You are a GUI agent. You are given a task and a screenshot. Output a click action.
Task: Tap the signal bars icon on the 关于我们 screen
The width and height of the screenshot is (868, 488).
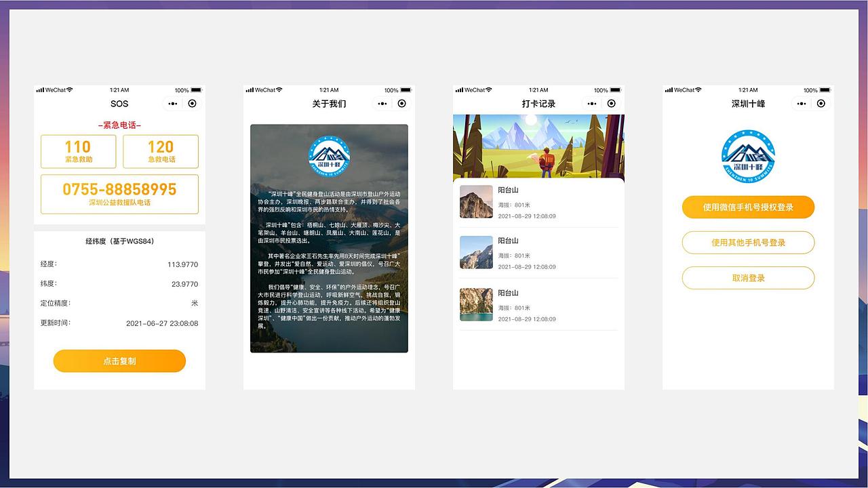click(x=250, y=90)
